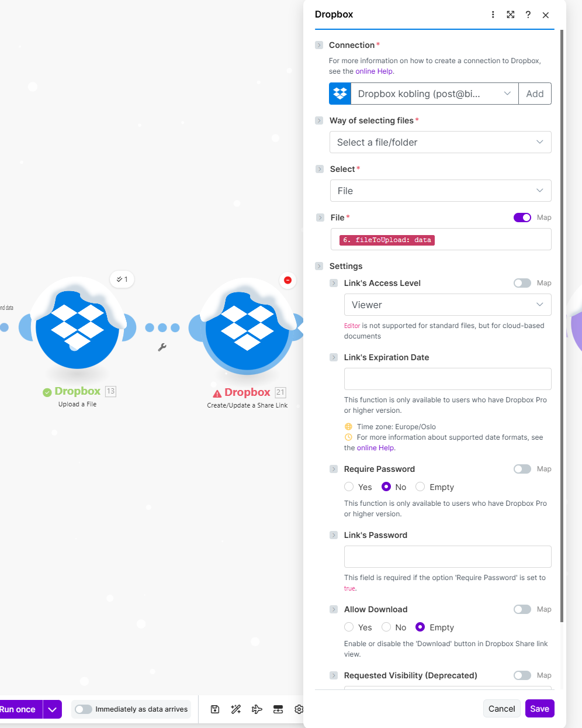Viewport: 582px width, 728px height.
Task: Toggle Map for Link's Access Level
Action: 522,283
